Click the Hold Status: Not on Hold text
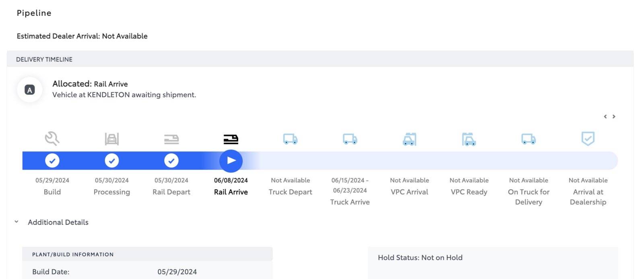Viewport: 644px width, 279px height. [420, 258]
